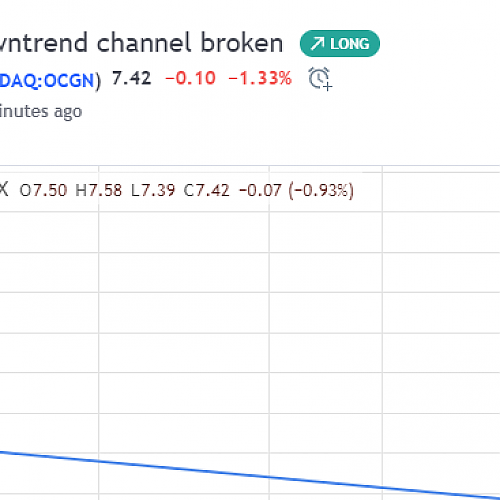Click the red -0.10 price change
This screenshot has height=500, width=500.
(x=190, y=79)
